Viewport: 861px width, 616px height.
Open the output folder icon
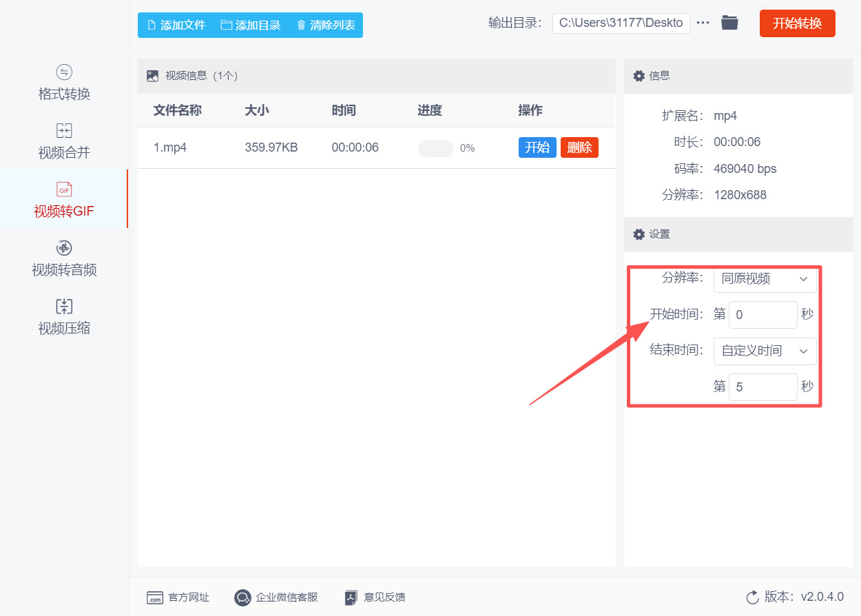point(729,23)
